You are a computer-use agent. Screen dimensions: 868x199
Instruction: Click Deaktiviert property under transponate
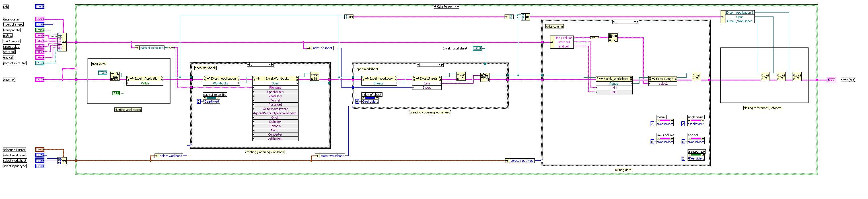pyautogui.click(x=696, y=158)
